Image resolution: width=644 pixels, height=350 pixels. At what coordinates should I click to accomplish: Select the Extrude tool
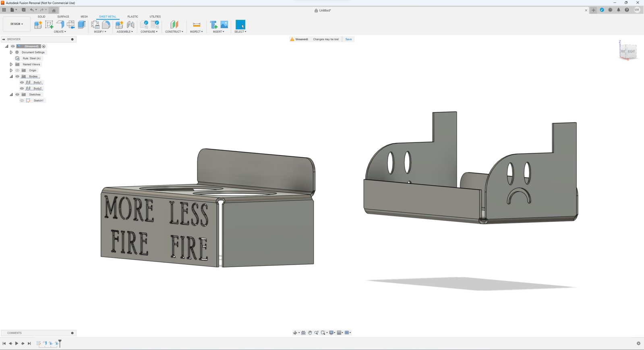[82, 25]
